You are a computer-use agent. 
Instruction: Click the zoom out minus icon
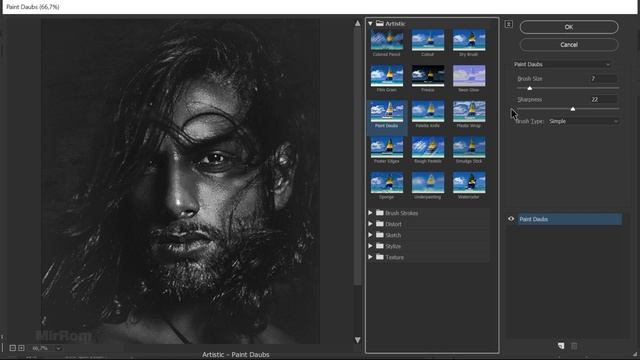[x=13, y=348]
